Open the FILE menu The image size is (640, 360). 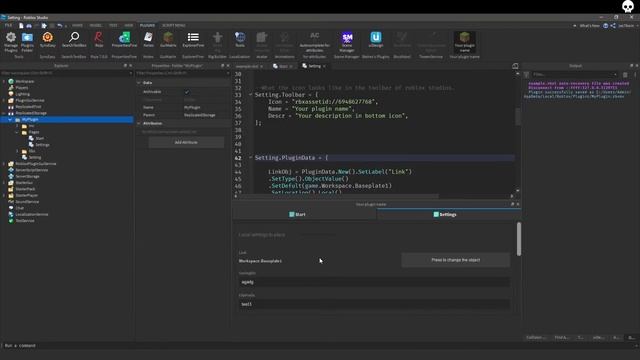[x=8, y=25]
